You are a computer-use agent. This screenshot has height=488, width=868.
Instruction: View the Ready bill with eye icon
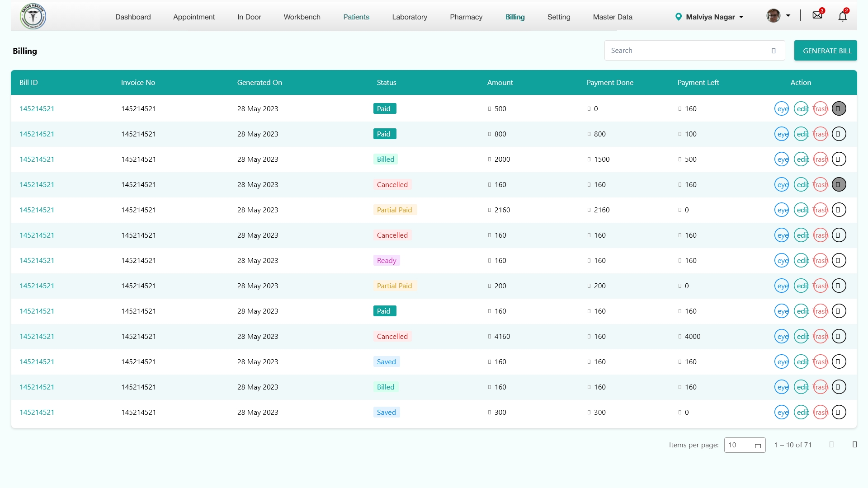782,261
